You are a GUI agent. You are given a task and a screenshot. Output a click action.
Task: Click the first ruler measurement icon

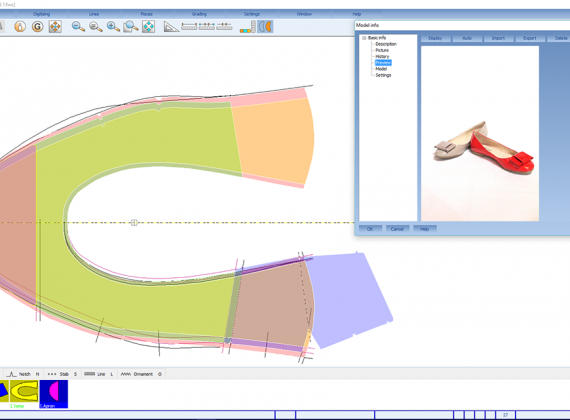point(189,26)
